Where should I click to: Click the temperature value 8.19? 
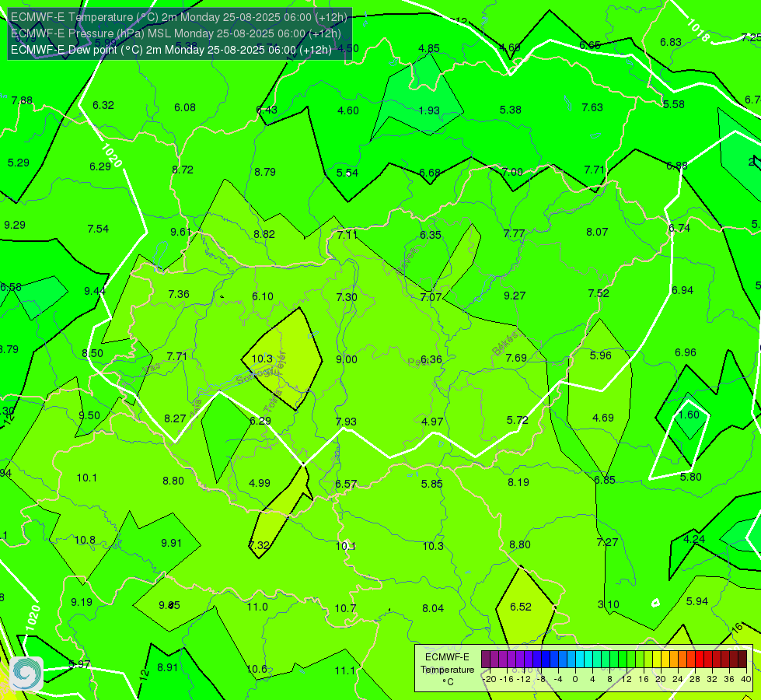[x=518, y=482]
